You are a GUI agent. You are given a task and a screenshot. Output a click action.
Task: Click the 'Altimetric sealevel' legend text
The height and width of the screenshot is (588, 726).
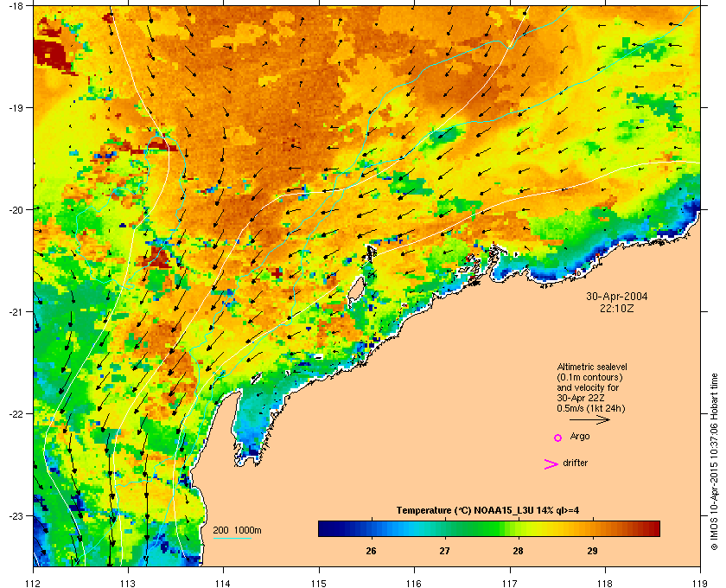pyautogui.click(x=592, y=367)
